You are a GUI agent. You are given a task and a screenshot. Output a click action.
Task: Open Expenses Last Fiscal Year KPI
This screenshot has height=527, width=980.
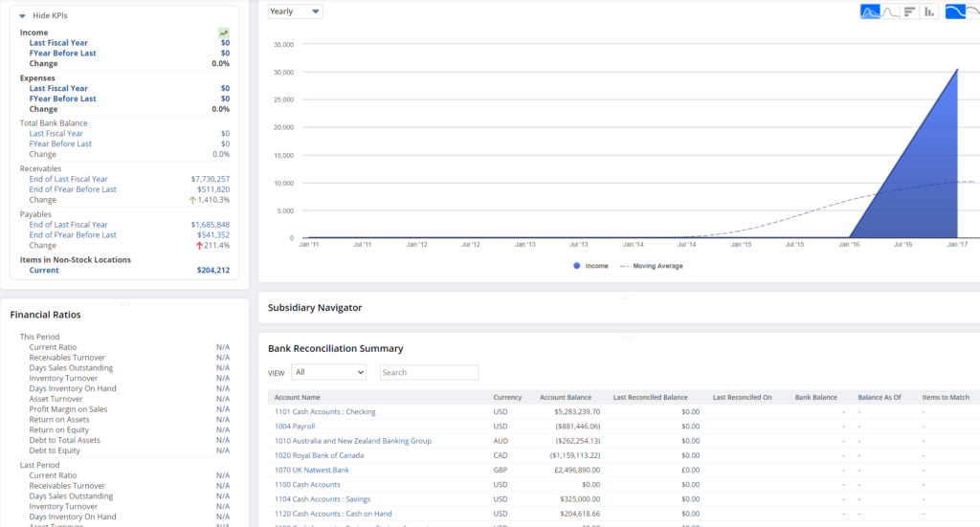tap(58, 89)
